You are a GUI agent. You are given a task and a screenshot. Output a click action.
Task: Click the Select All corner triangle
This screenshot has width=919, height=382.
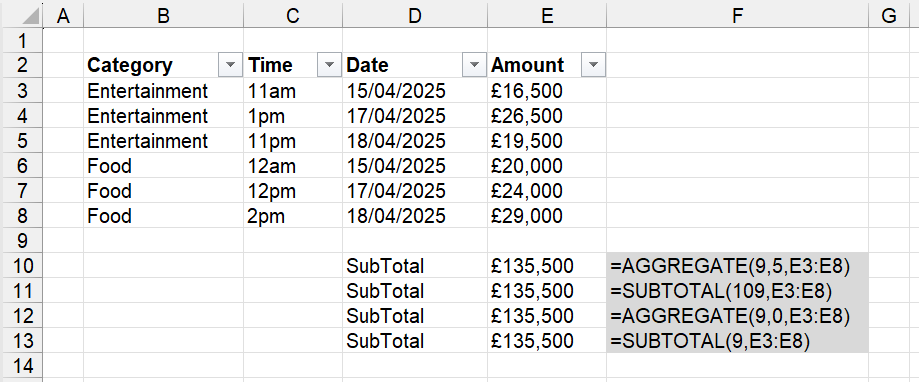[31, 15]
